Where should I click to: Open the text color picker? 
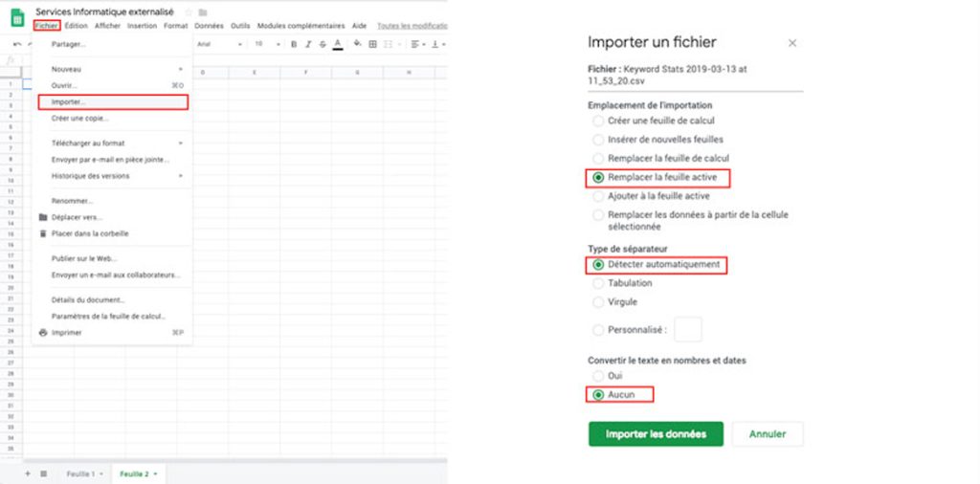click(338, 44)
